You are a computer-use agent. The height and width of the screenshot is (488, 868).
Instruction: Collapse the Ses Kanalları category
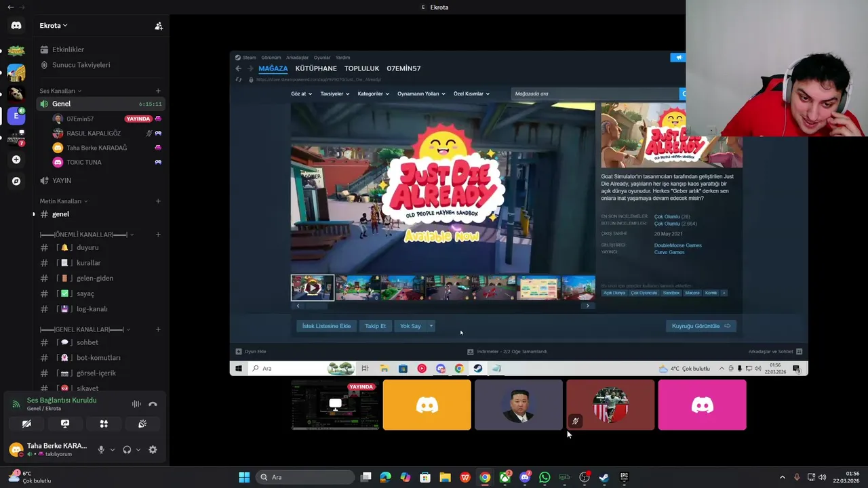60,91
